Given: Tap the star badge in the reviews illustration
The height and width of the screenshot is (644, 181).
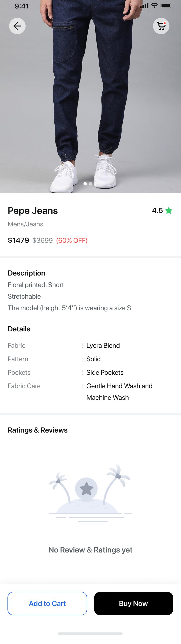Looking at the screenshot, I should (86, 489).
